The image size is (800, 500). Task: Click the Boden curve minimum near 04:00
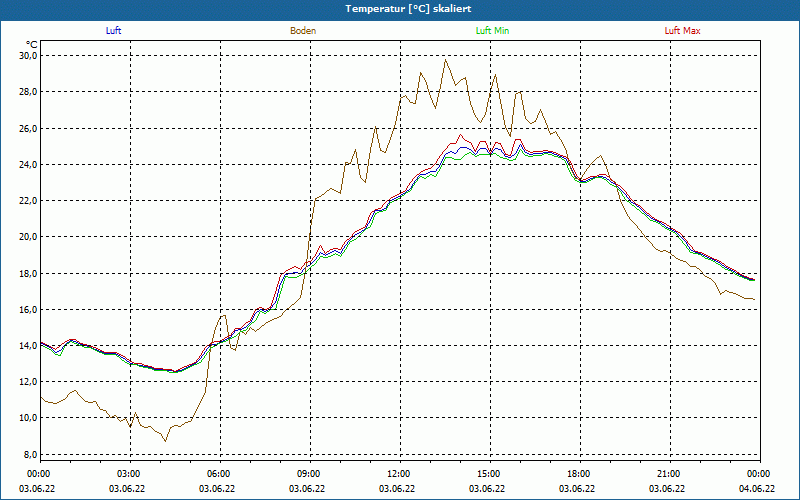[165, 441]
